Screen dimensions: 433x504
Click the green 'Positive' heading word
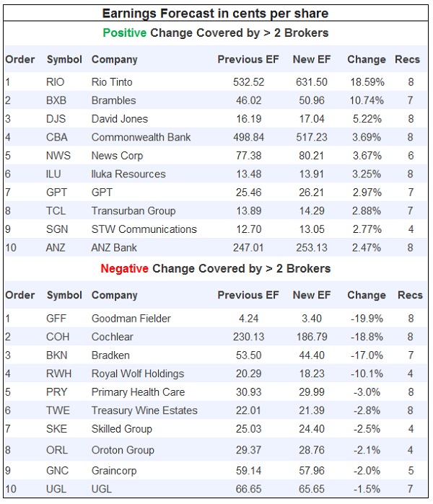point(125,33)
